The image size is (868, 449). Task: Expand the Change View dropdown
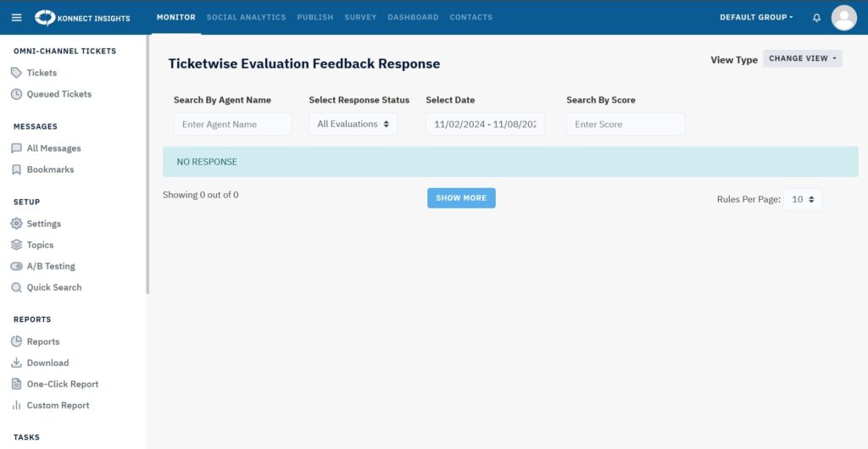(x=803, y=58)
